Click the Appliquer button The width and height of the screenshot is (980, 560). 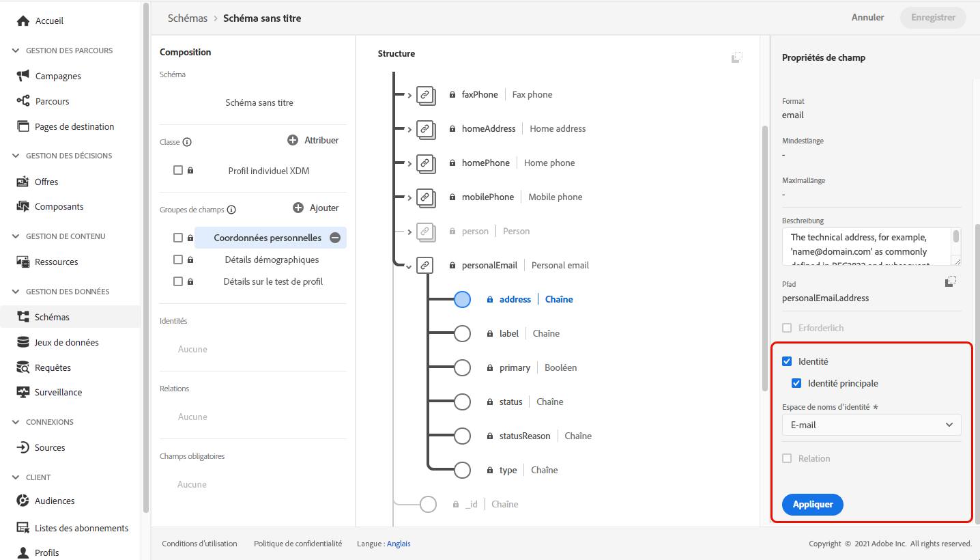coord(812,504)
